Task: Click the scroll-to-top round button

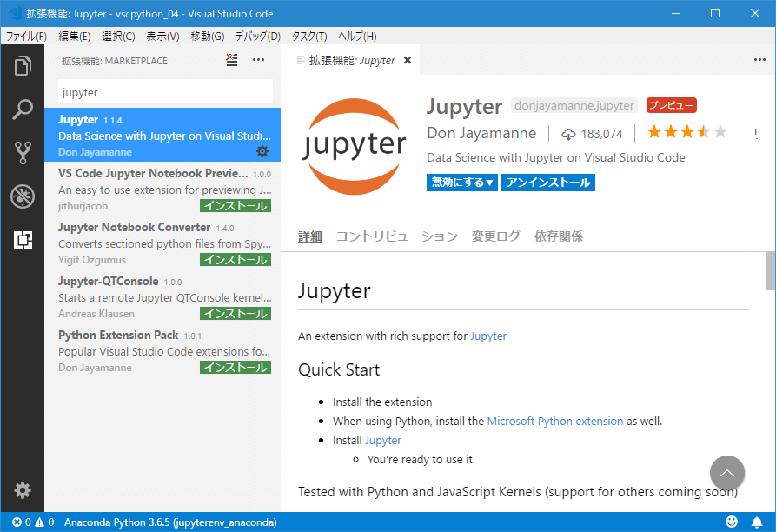Action: point(727,473)
